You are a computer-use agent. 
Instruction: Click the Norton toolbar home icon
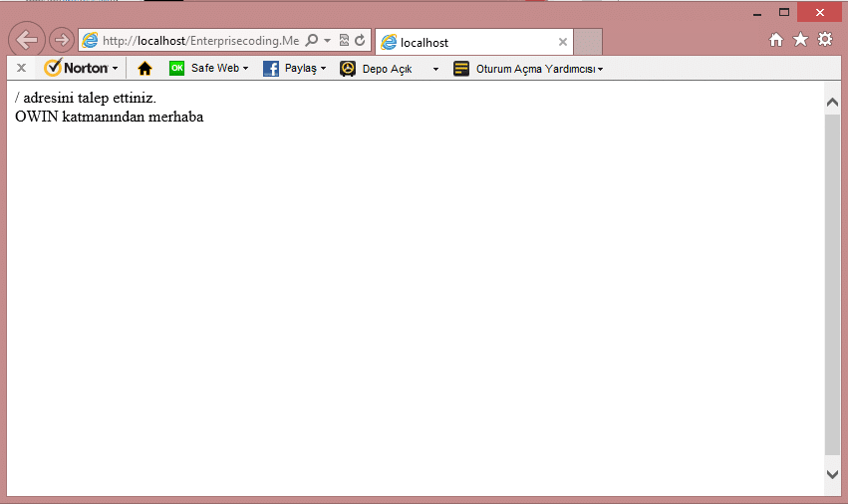click(x=144, y=68)
